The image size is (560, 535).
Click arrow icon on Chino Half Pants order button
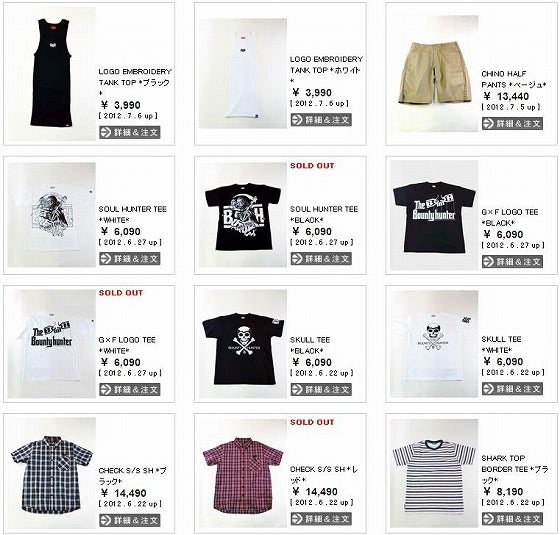point(489,124)
